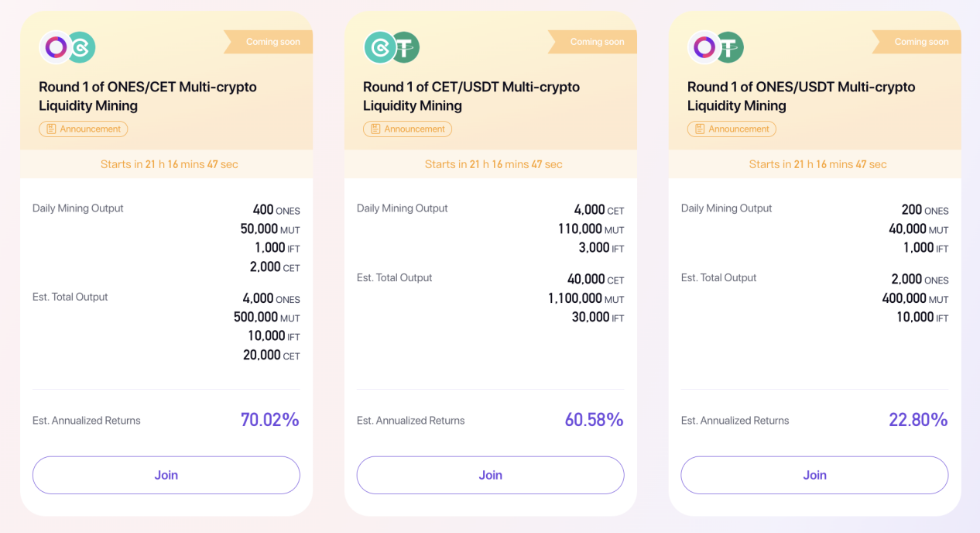This screenshot has height=533, width=980.
Task: Select the 60.58% annualized returns value
Action: pos(595,420)
